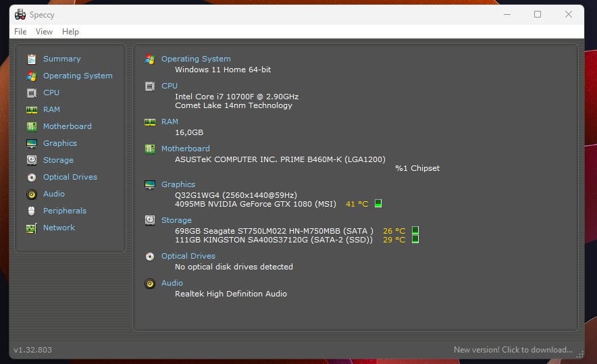
Task: Click 'Comet Lake 14nm Technology' text
Action: (234, 105)
